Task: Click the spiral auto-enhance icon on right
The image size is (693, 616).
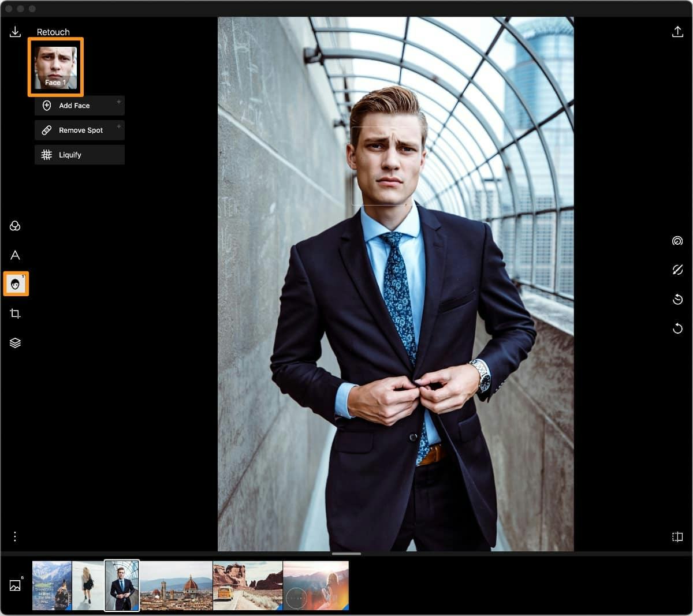Action: 677,241
